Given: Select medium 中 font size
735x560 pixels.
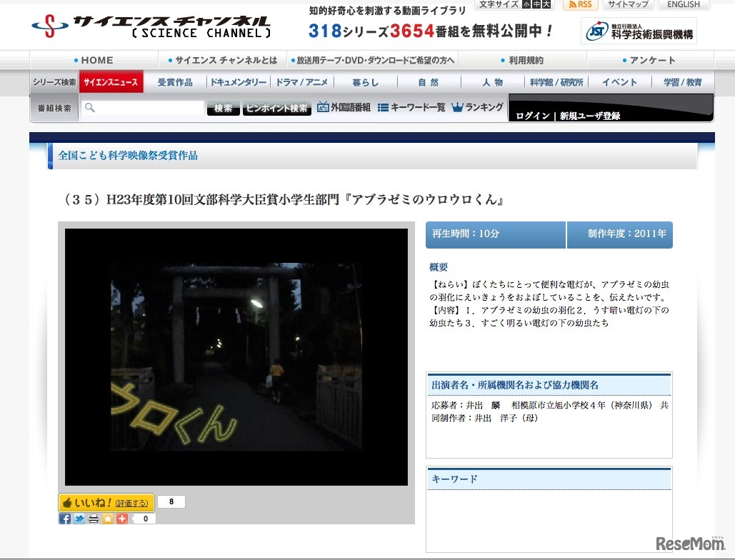Looking at the screenshot, I should coord(536,4).
